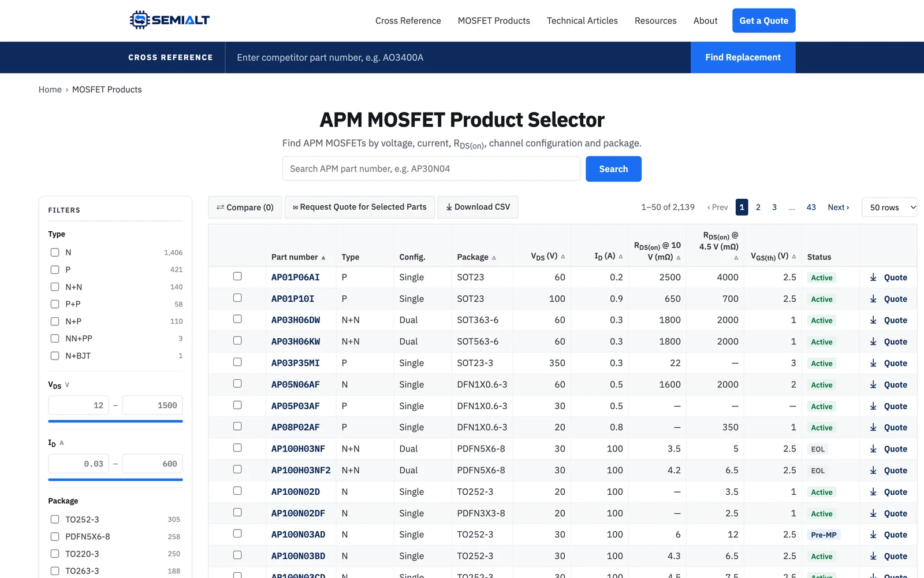Go to page 43
This screenshot has width=924, height=578.
tap(811, 208)
